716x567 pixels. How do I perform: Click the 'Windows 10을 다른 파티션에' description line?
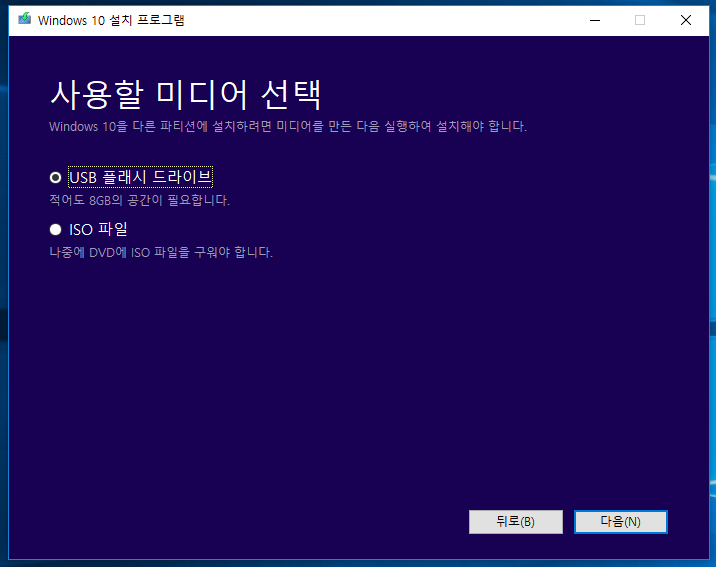[288, 126]
